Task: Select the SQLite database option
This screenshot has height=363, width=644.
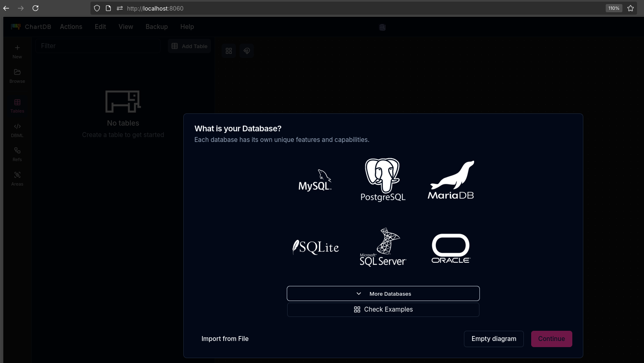Action: coord(316,247)
